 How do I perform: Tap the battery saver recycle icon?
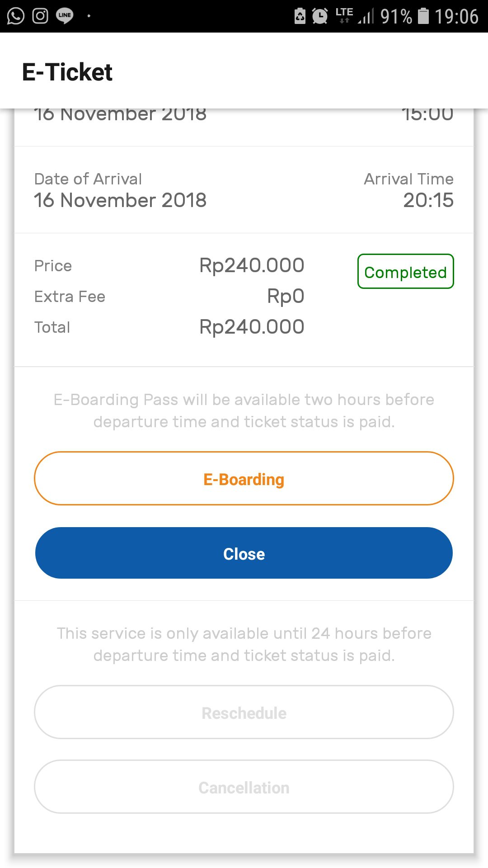click(300, 16)
